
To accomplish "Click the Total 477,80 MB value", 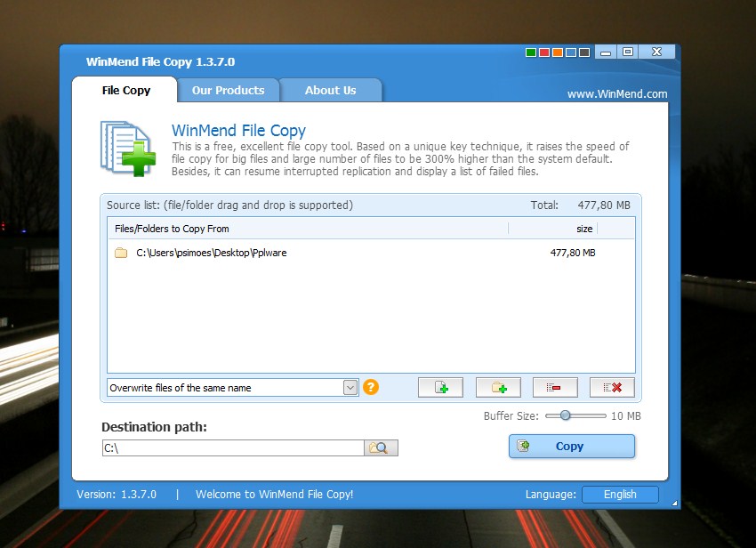I will click(x=604, y=205).
